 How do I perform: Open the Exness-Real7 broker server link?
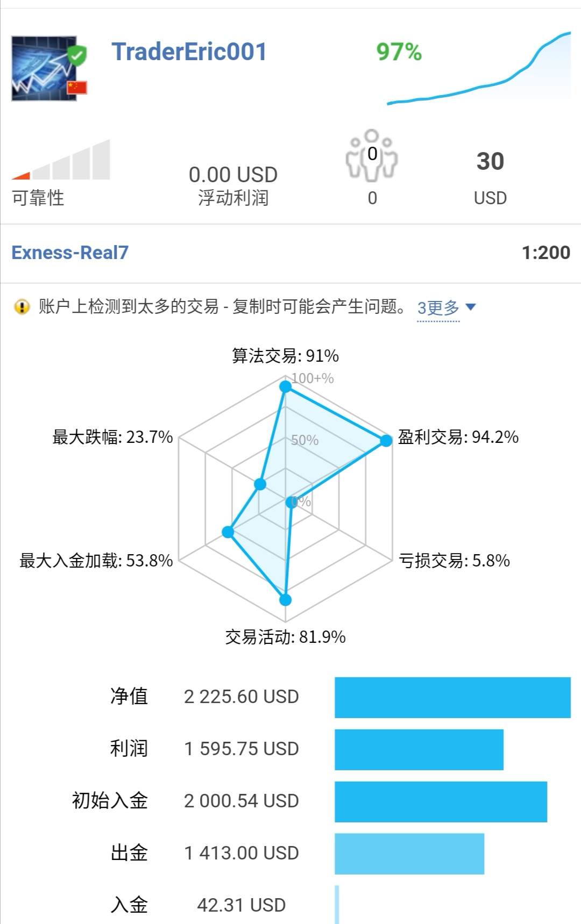coord(70,253)
